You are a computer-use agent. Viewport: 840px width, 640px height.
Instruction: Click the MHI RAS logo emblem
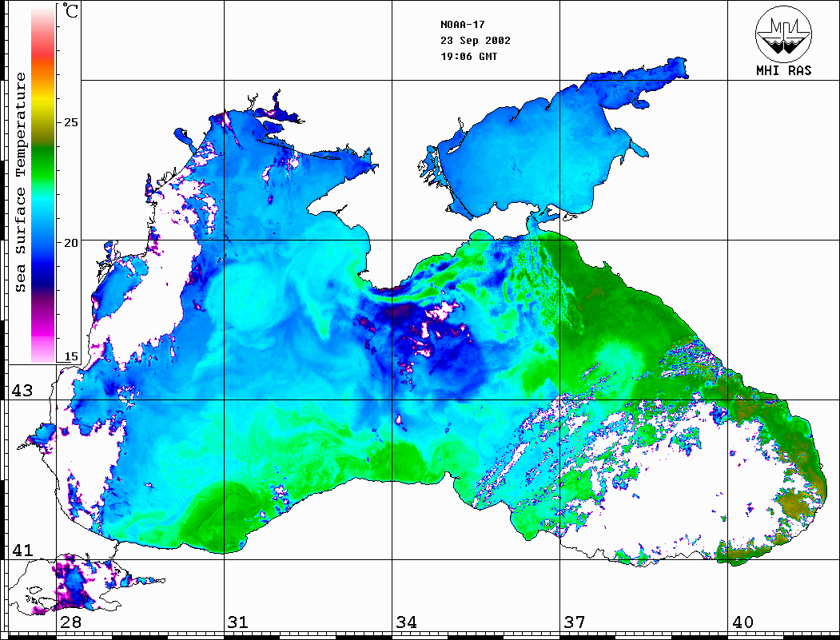[783, 34]
